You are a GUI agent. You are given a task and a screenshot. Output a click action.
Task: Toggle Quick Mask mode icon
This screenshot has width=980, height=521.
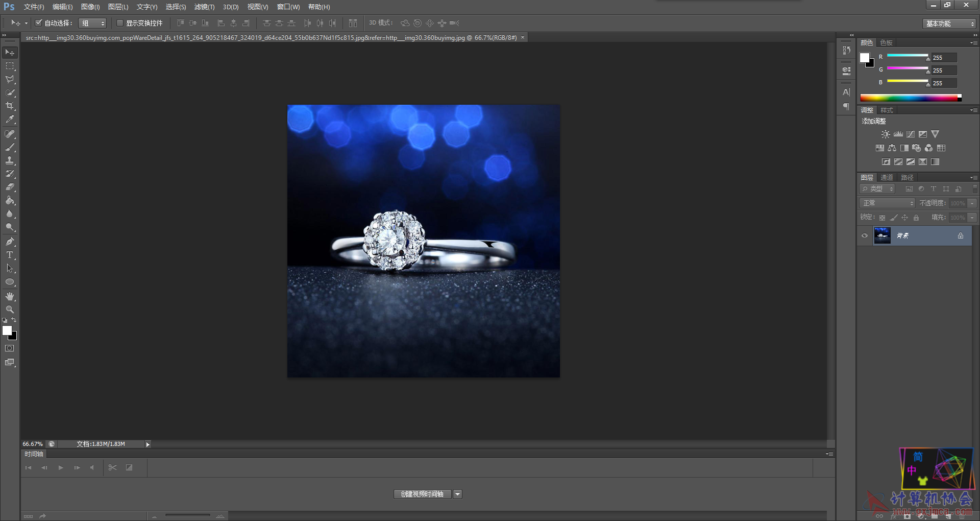(10, 348)
